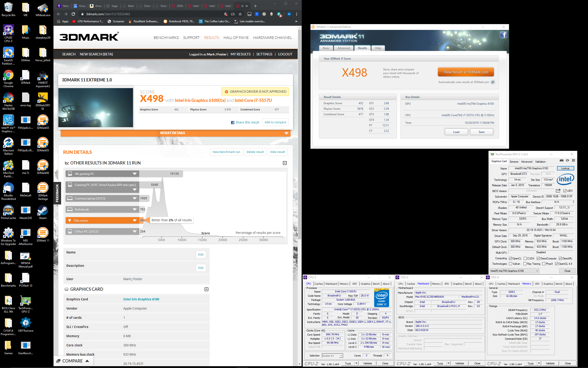Expand the Notebook comparison row
This screenshot has width=588, height=368.
tap(102, 210)
